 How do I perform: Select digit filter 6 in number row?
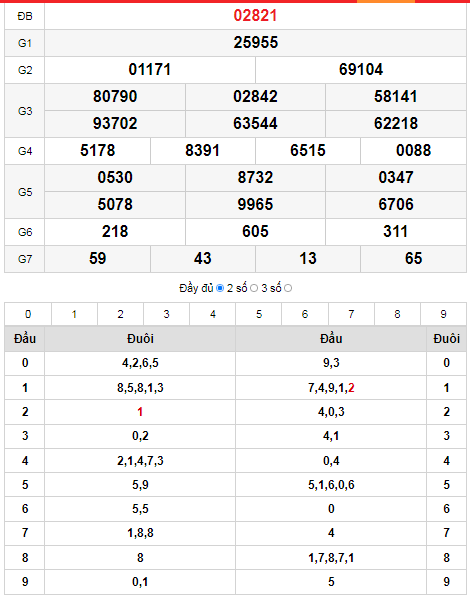[x=305, y=314]
